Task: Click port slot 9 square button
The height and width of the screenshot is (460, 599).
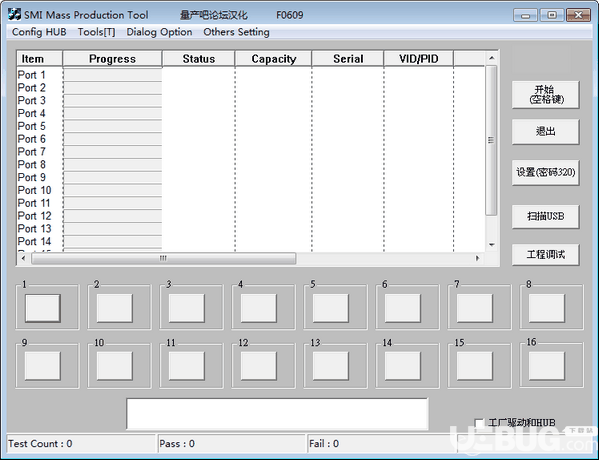Action: click(x=43, y=366)
